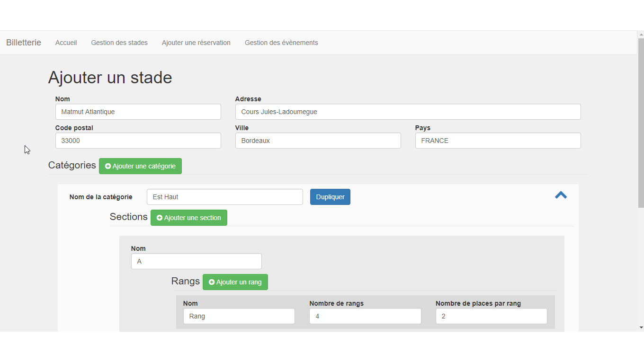Open the Accueil menu item
This screenshot has width=644, height=362.
pos(66,43)
